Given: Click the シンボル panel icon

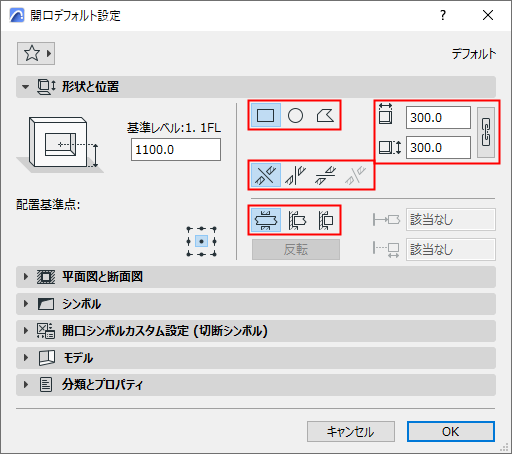Looking at the screenshot, I should [x=46, y=304].
